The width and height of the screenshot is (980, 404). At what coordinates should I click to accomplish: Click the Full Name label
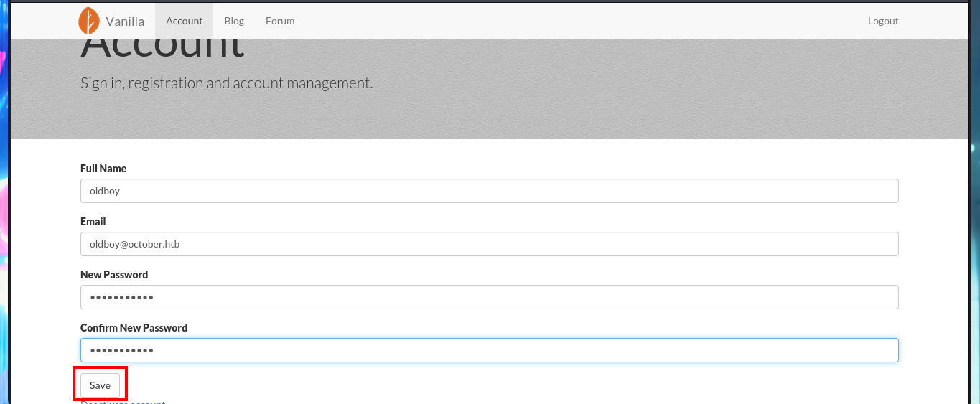103,169
